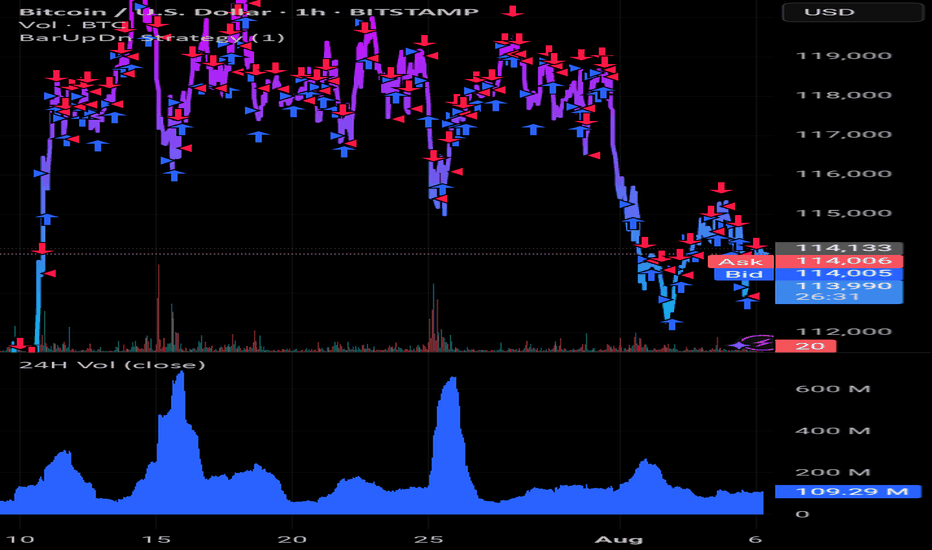Click the 112,000 price axis label
The height and width of the screenshot is (550, 932).
844,331
